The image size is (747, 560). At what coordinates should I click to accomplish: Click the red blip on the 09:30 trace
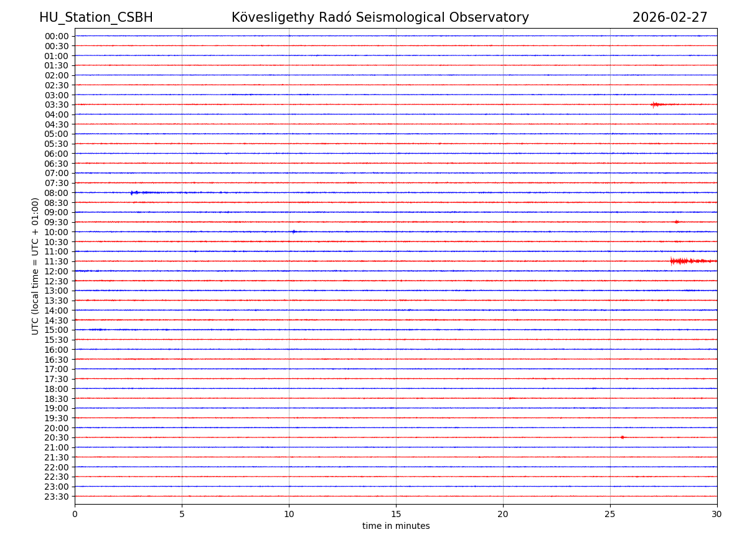point(677,222)
